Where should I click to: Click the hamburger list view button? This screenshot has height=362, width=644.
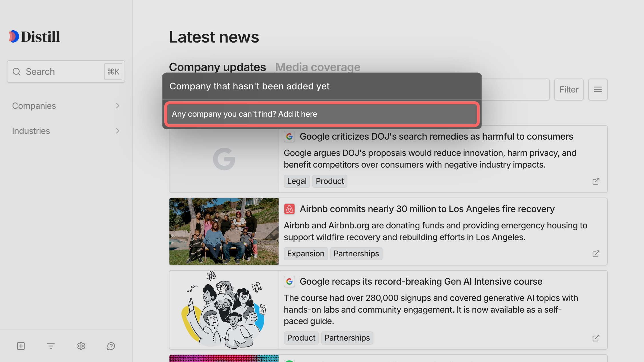point(598,90)
